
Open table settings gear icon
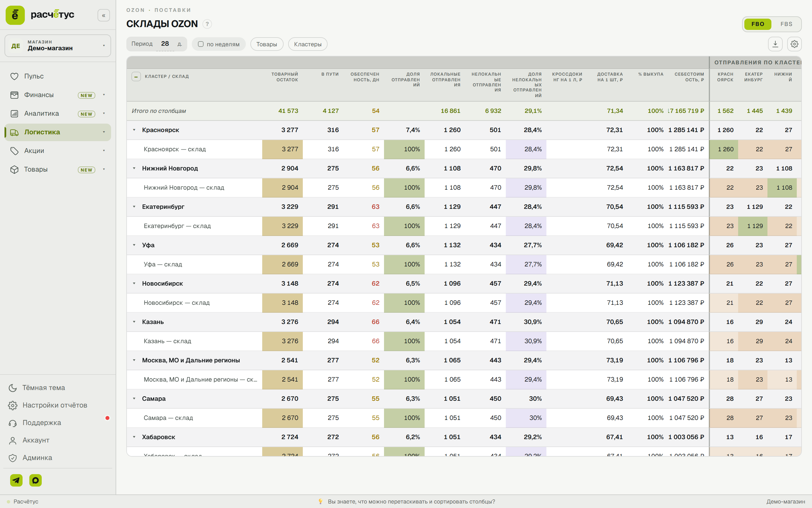click(794, 44)
